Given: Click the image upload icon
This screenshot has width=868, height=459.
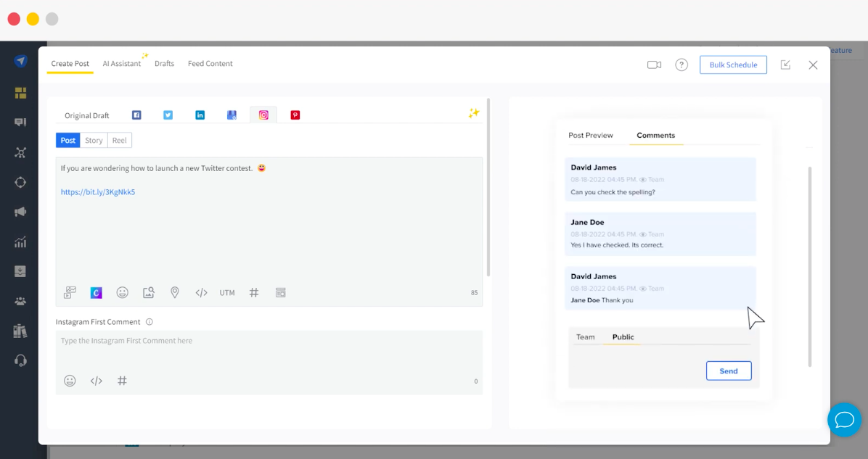Looking at the screenshot, I should [149, 292].
